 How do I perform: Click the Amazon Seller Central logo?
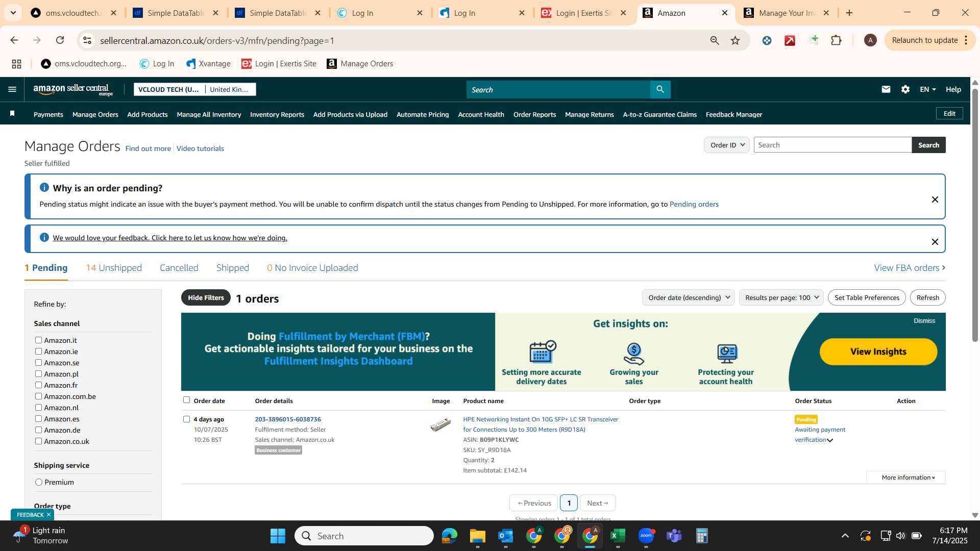point(73,90)
